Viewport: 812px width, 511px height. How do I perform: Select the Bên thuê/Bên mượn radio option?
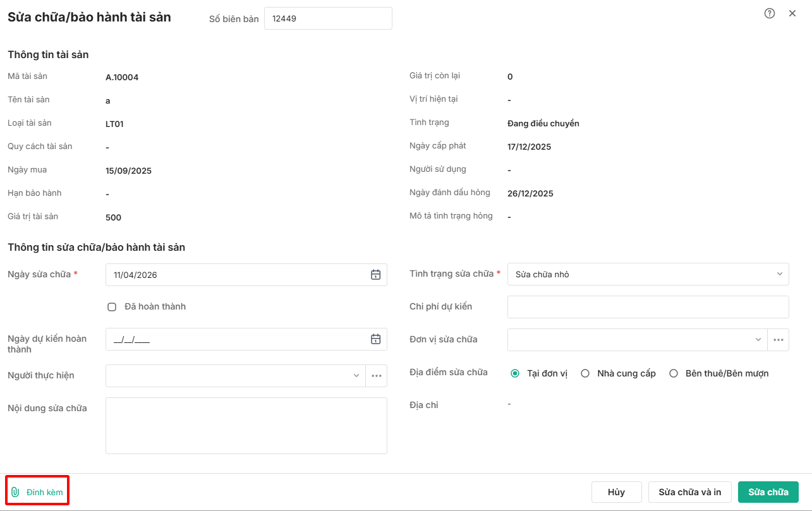tap(673, 373)
